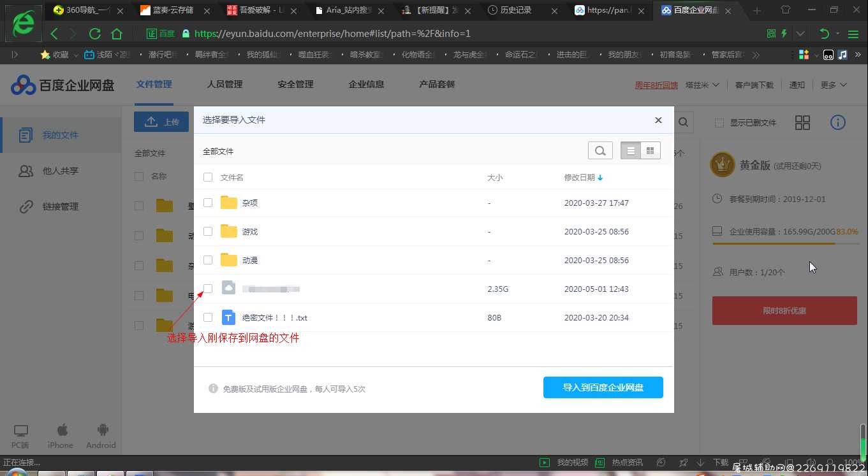This screenshot has width=868, height=476.
Task: Open the new tab plus button
Action: click(x=757, y=10)
